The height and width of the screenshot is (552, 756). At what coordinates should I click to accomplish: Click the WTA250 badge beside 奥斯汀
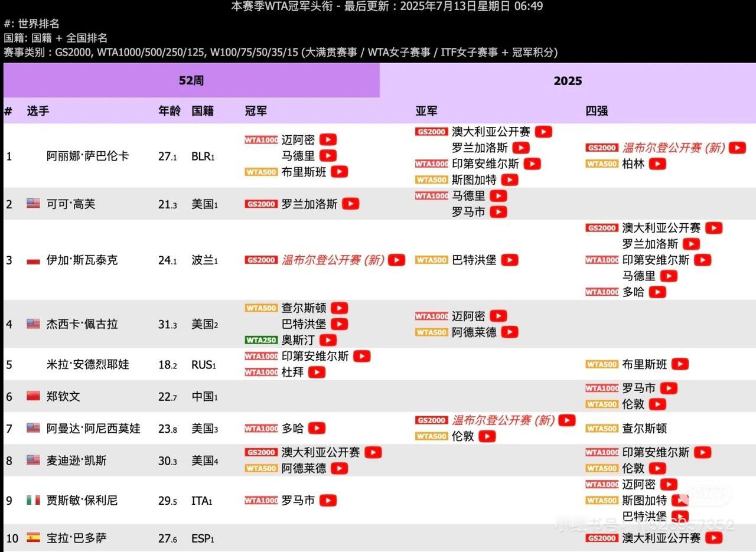pyautogui.click(x=261, y=340)
